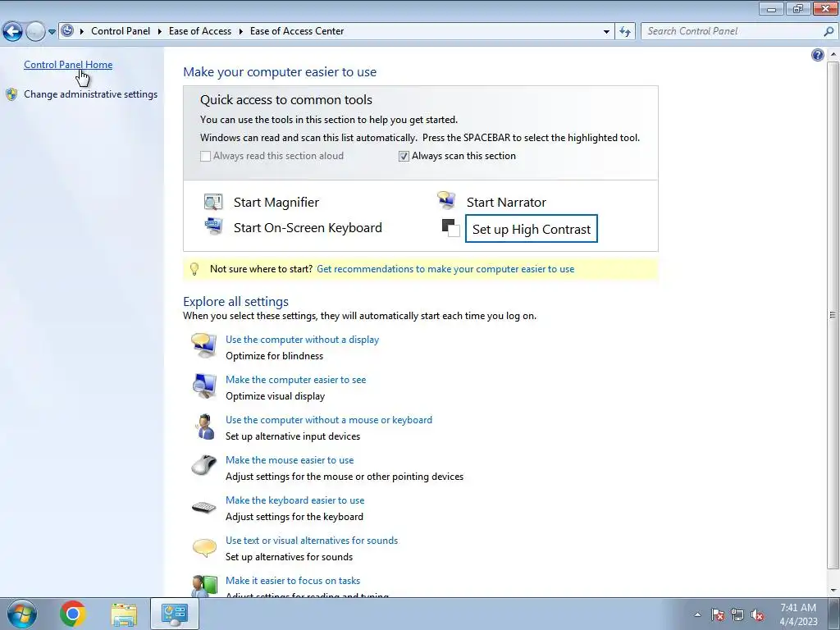Image resolution: width=840 pixels, height=630 pixels.
Task: Open the recent pages dropdown arrow
Action: tap(52, 32)
